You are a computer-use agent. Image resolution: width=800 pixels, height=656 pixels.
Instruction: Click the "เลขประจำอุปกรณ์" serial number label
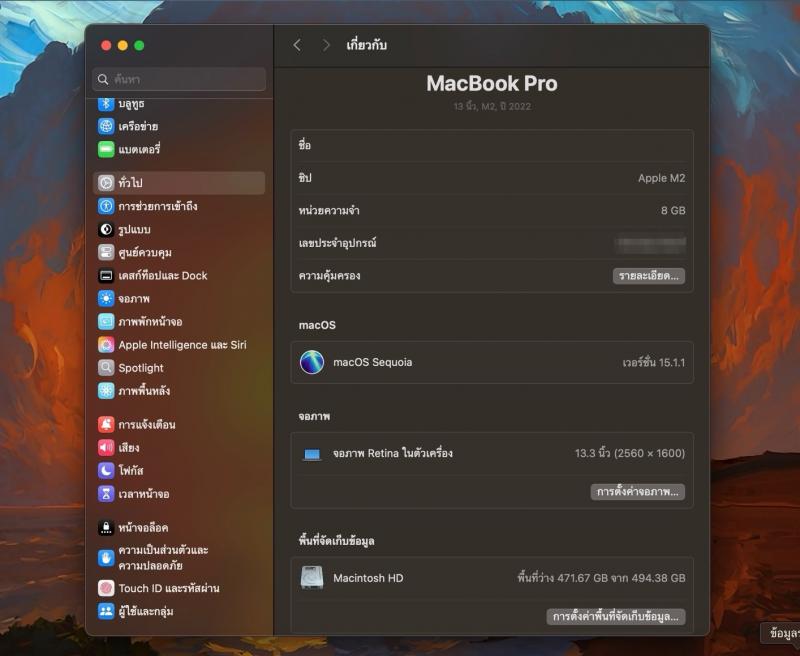pyautogui.click(x=338, y=243)
